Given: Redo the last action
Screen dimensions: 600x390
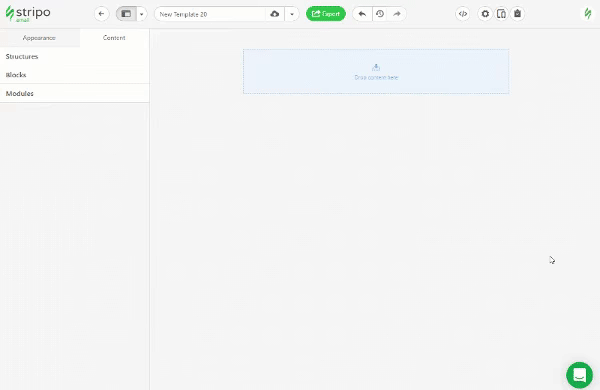Looking at the screenshot, I should click(397, 14).
